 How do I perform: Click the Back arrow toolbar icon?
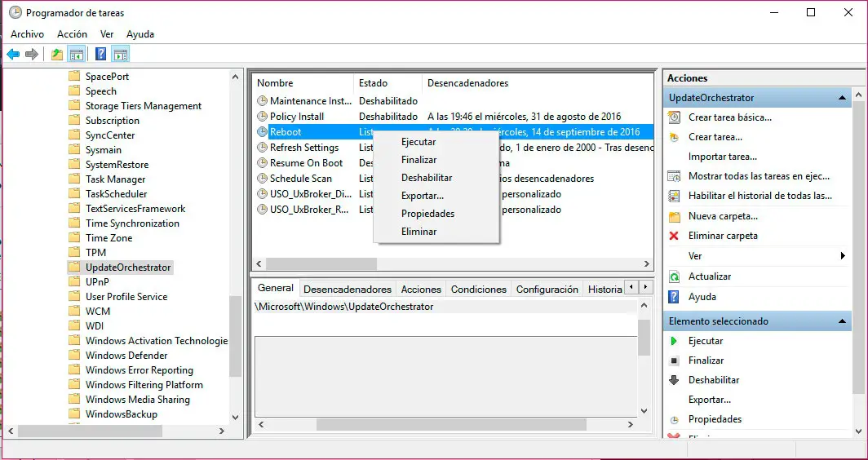coord(13,55)
